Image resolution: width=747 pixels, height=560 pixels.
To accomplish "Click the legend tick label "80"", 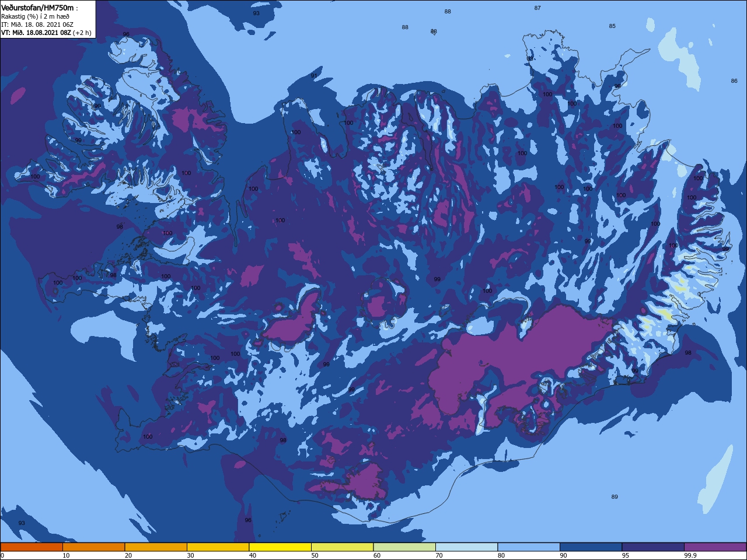I will pos(501,556).
